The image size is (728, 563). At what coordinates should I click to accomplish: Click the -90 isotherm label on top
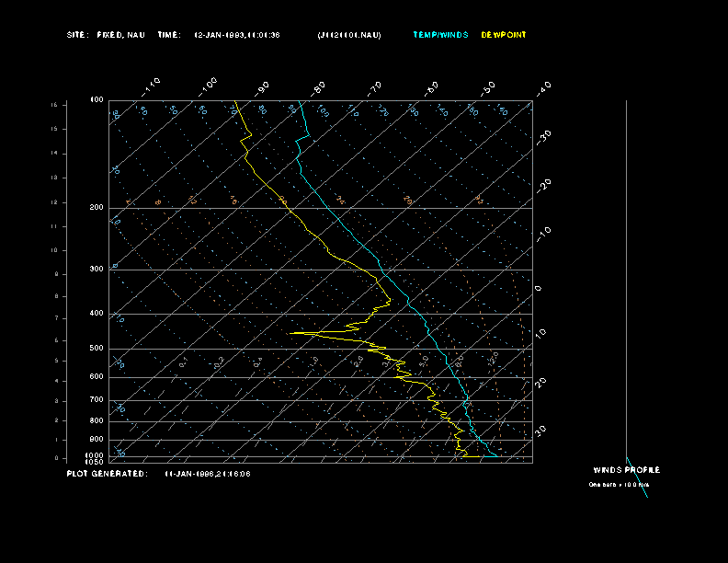tap(262, 88)
